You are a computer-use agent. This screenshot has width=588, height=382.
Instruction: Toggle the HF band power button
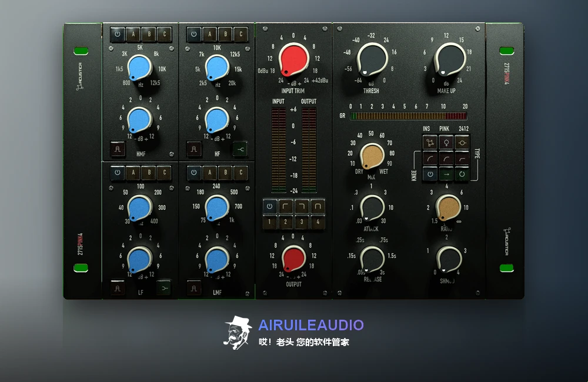click(x=194, y=34)
